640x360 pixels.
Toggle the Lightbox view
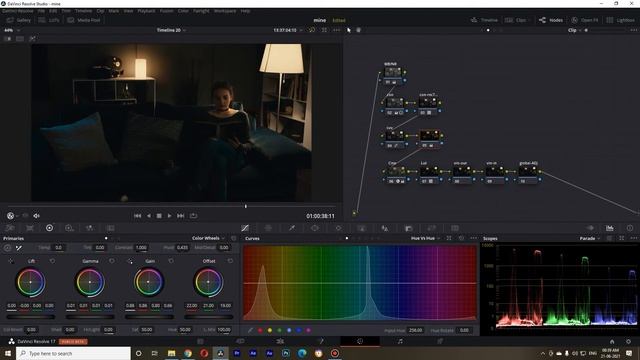(x=620, y=20)
